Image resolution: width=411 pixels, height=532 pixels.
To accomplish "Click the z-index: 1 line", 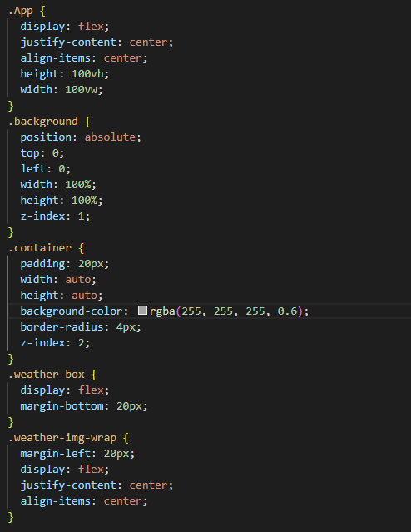I will point(55,216).
